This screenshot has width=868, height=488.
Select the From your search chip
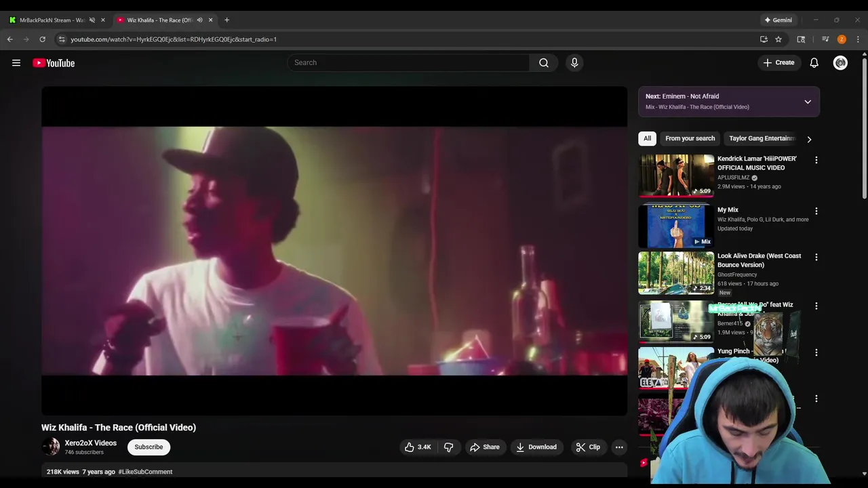(690, 138)
